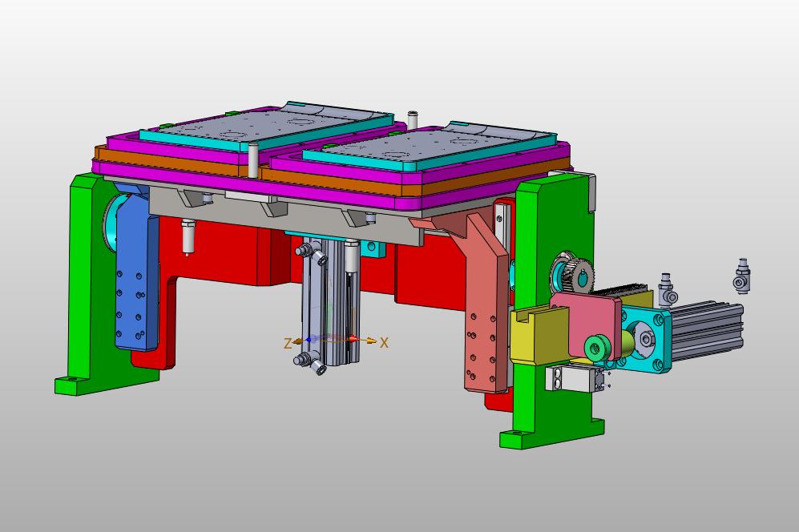Image resolution: width=799 pixels, height=532 pixels.
Task: Select the orange plate layer under magenta plates
Action: coord(333,177)
